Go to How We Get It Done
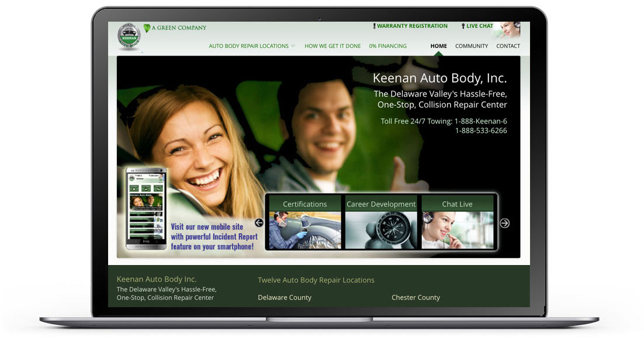 (333, 46)
